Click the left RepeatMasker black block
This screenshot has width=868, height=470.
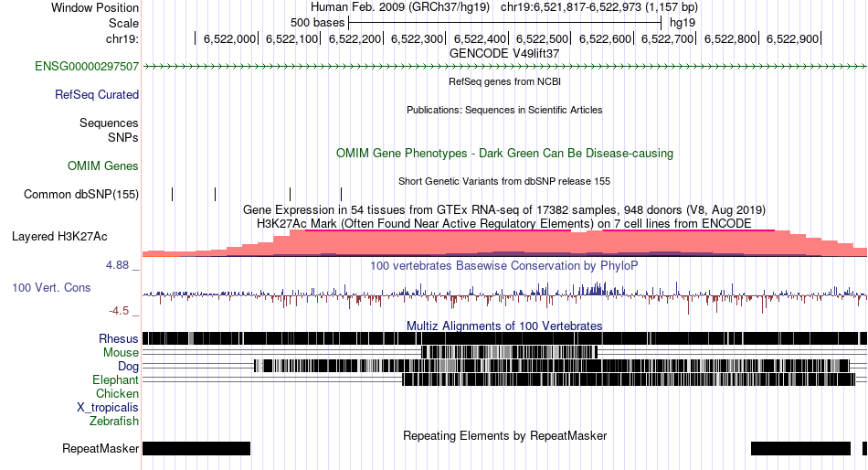point(196,448)
